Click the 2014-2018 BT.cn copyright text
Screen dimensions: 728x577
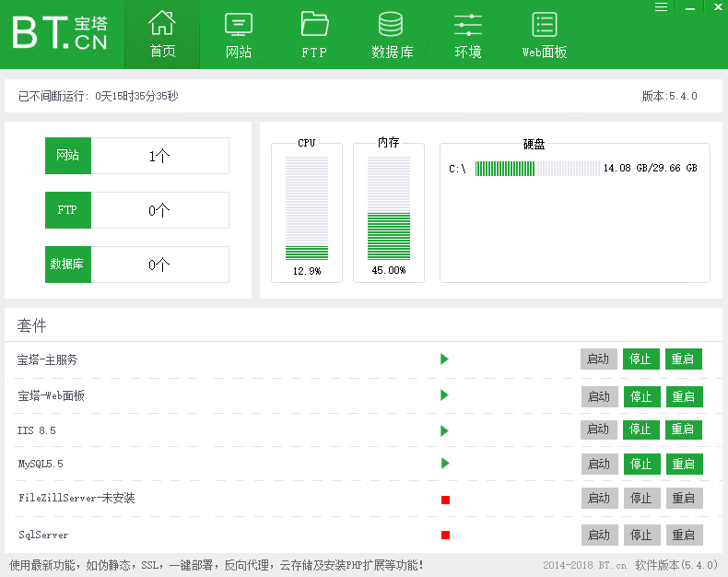click(584, 565)
